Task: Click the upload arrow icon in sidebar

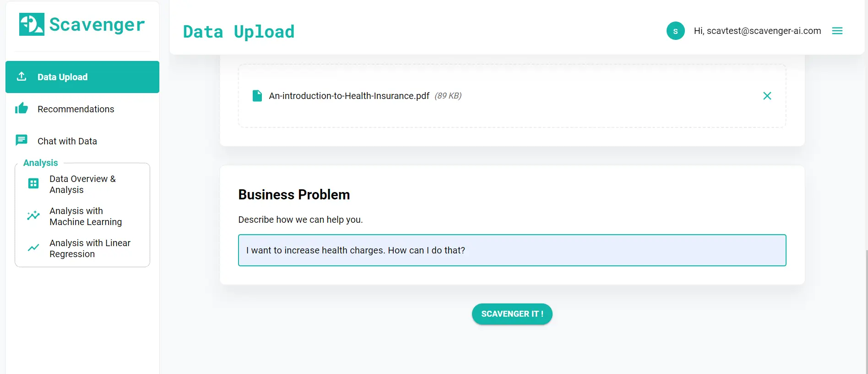Action: pyautogui.click(x=22, y=77)
